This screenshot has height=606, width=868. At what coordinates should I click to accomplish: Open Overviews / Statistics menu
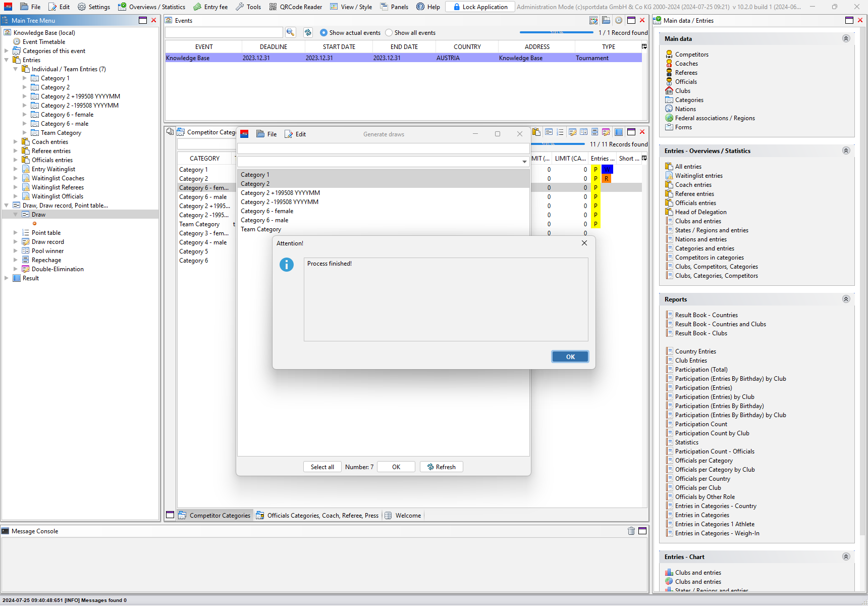pyautogui.click(x=151, y=7)
